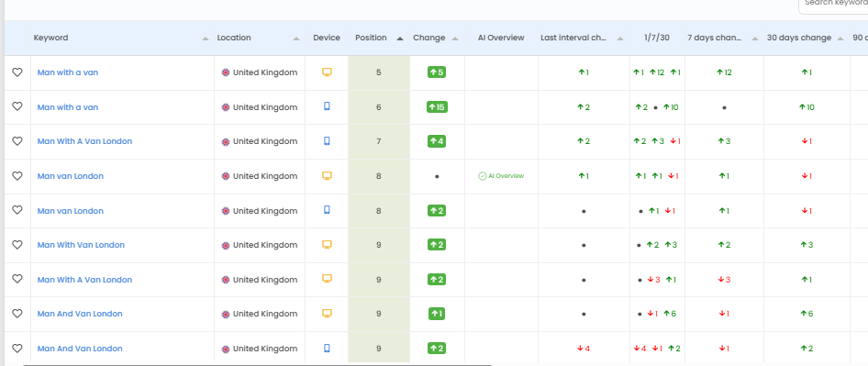Sort by 7 days change arrow

[754, 39]
